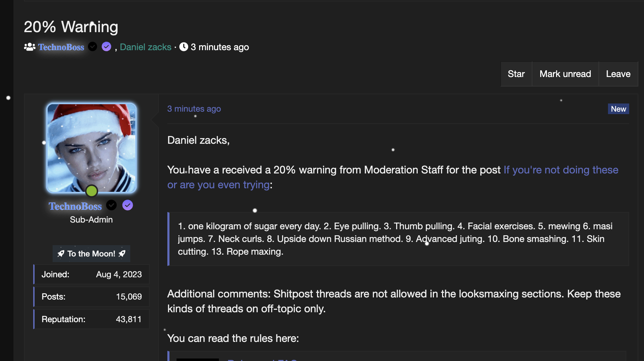Screen dimensions: 644x361
Task: Click TechnoBoss username below the avatar
Action: pyautogui.click(x=75, y=206)
